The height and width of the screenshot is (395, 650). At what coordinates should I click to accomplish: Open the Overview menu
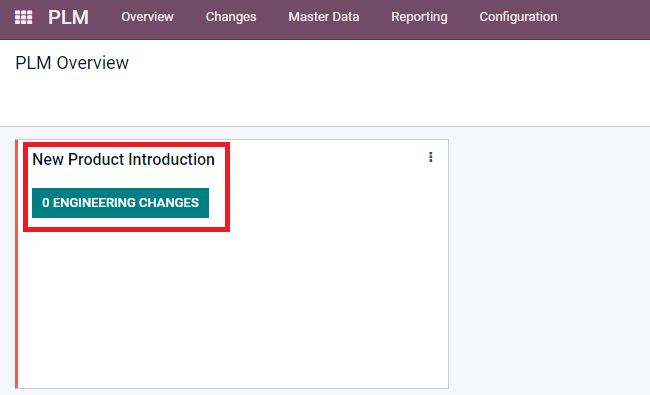[147, 17]
